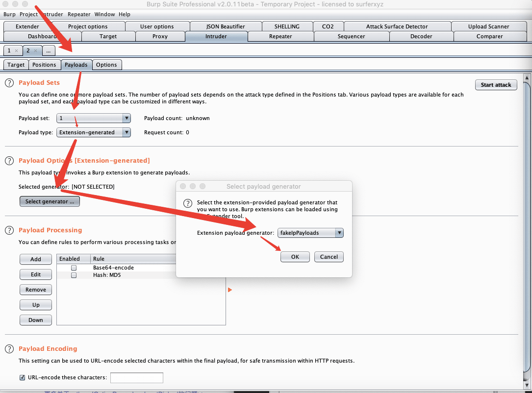Click URL-encode characters input field
The image size is (532, 393).
[x=137, y=378]
